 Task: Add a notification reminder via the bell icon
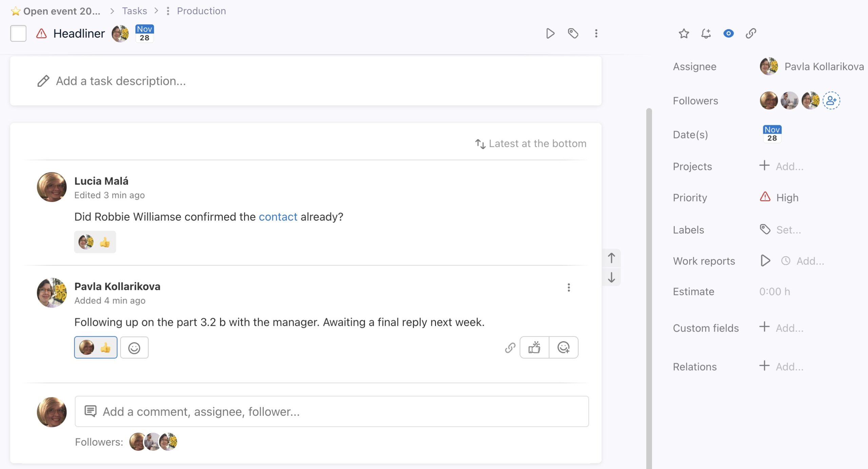(706, 33)
